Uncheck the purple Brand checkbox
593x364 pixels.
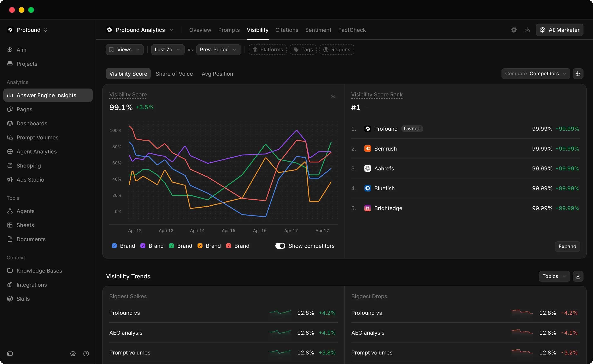(143, 246)
